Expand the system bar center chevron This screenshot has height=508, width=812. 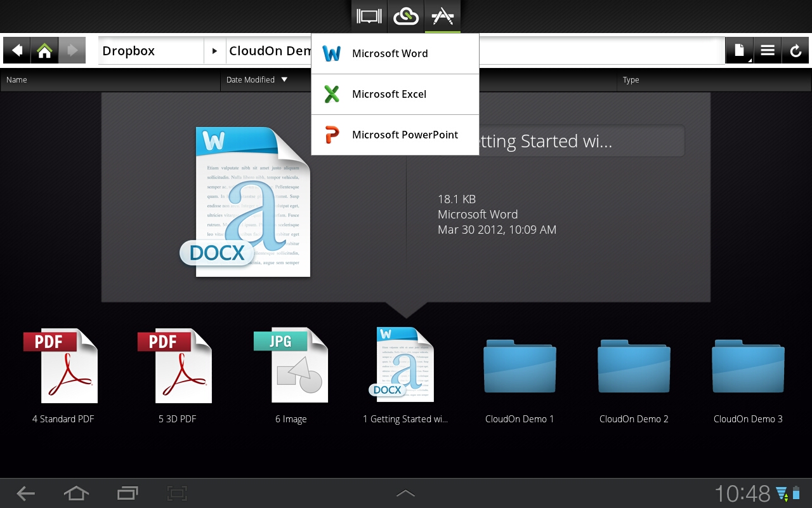[405, 493]
